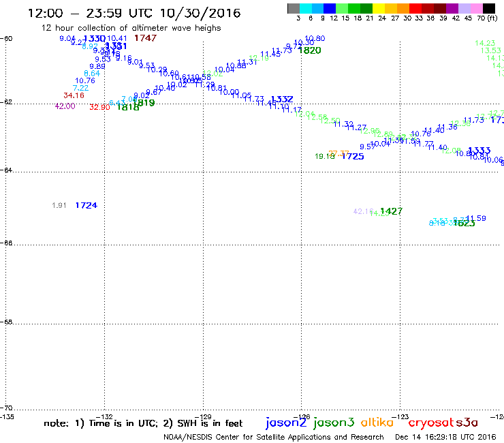504x443 pixels.
Task: Click the orange swatch in the color scale
Action: pyautogui.click(x=403, y=8)
